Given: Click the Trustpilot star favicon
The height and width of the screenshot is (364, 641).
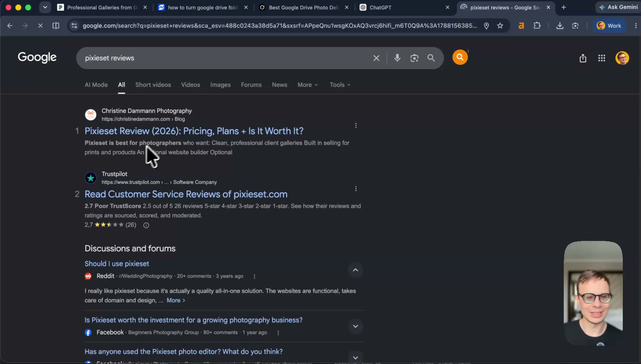Looking at the screenshot, I should coord(90,178).
